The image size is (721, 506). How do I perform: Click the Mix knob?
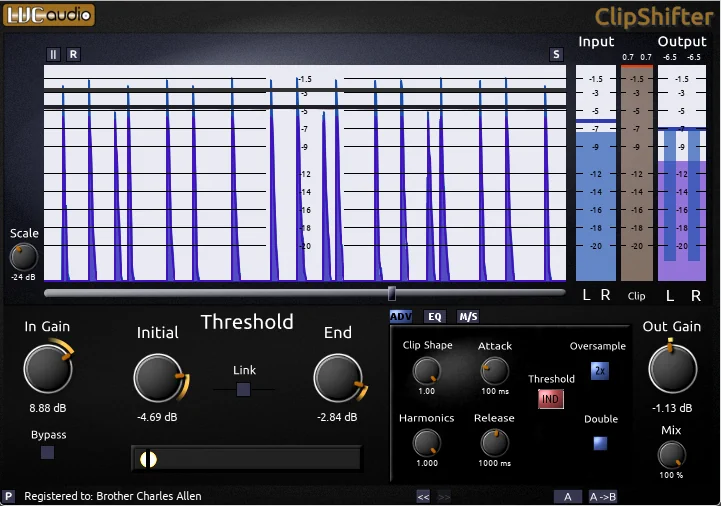click(672, 455)
